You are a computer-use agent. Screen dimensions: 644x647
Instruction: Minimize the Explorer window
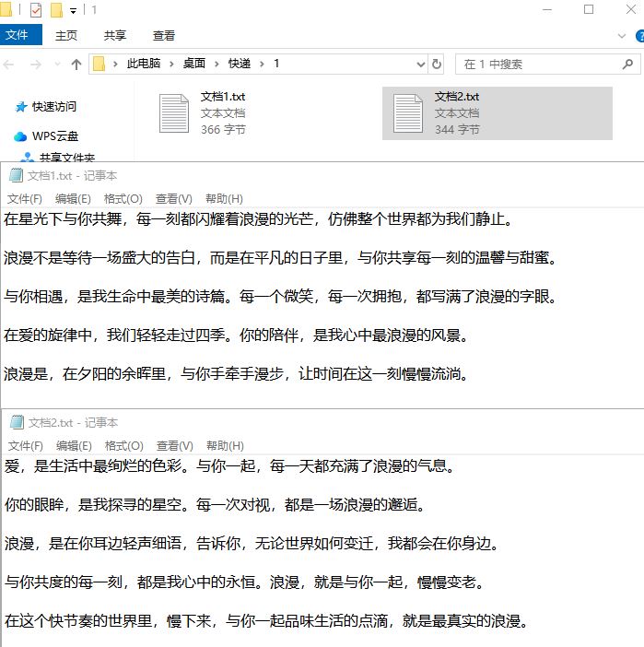point(547,9)
